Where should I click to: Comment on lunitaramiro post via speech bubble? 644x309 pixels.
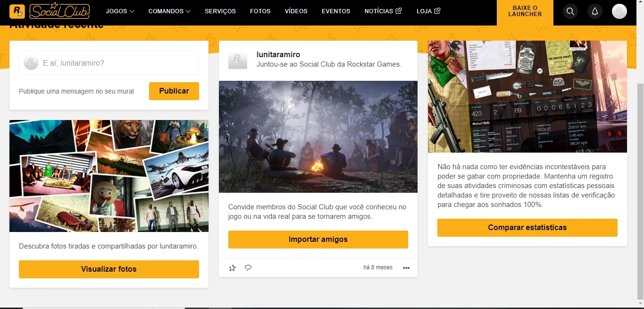[248, 267]
